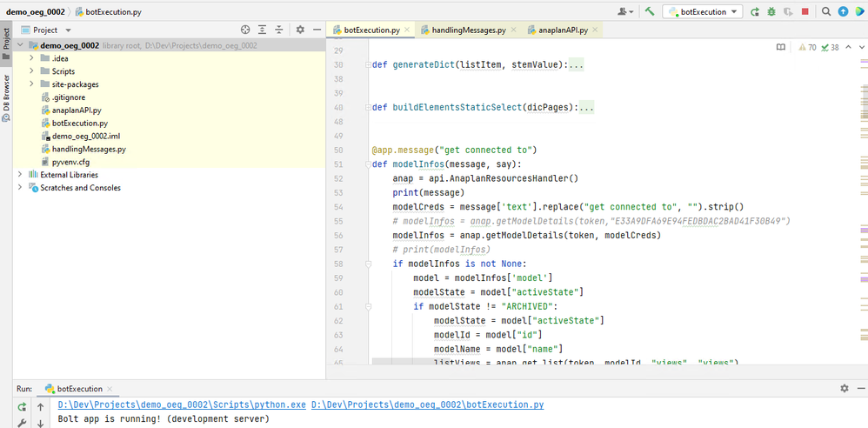Open the python.exe path link in console
The height and width of the screenshot is (428, 868).
(182, 405)
